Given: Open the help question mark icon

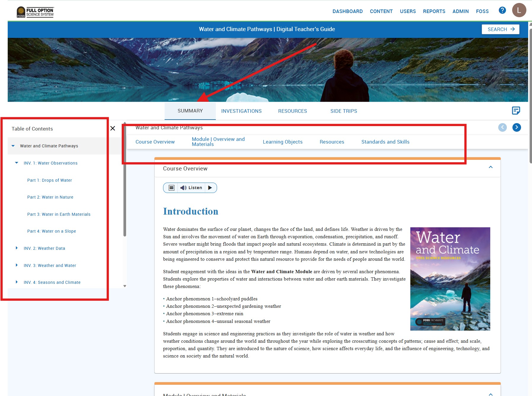Looking at the screenshot, I should (502, 10).
